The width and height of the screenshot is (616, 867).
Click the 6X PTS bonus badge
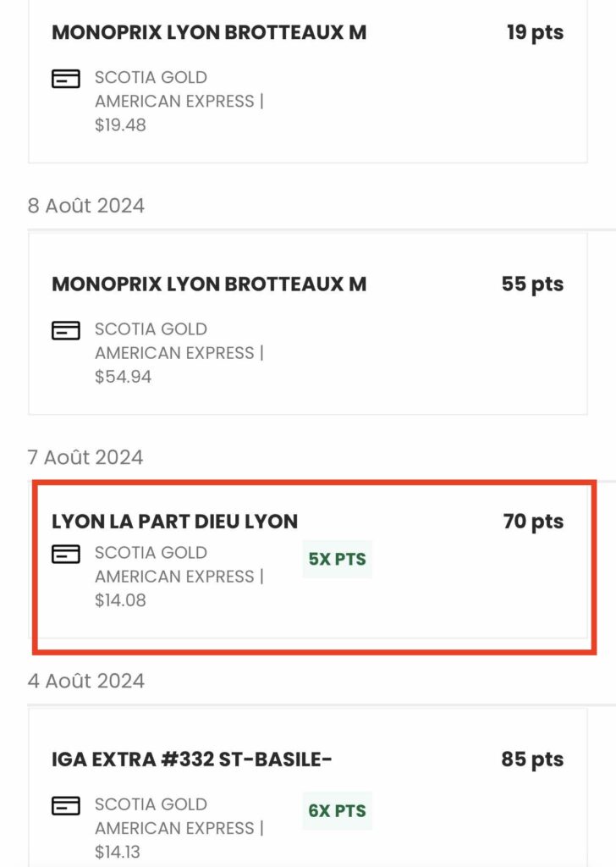337,810
